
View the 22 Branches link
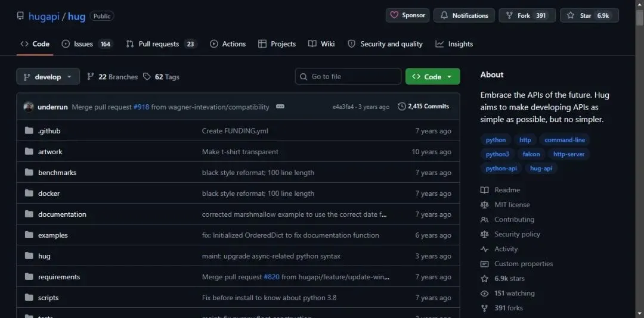tap(112, 77)
